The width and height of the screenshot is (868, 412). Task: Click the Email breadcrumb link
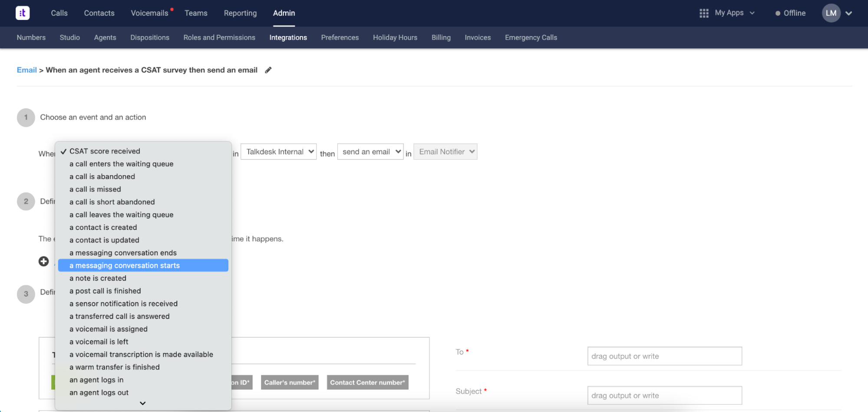click(26, 70)
